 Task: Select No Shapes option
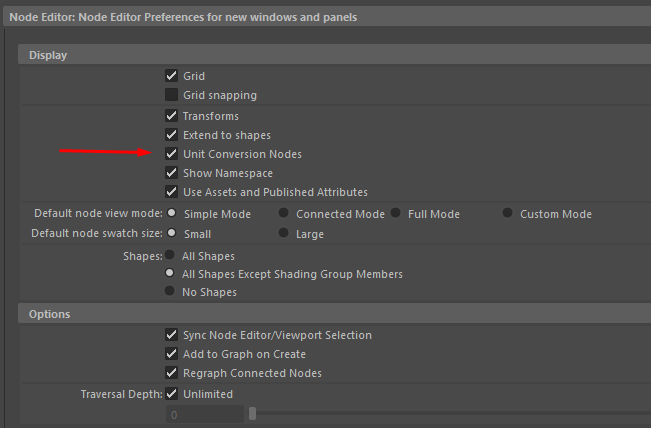pyautogui.click(x=169, y=291)
